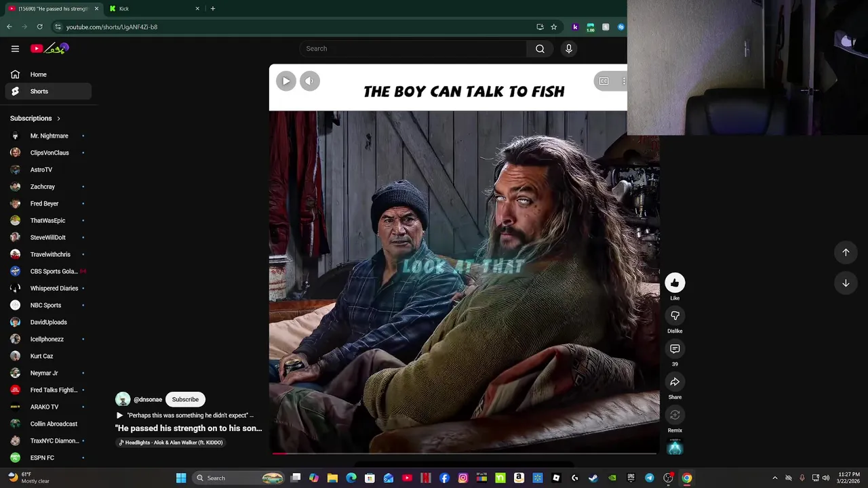Screen dimensions: 868x488
Task: Open Collin Abroadcast subscription
Action: (x=48, y=424)
